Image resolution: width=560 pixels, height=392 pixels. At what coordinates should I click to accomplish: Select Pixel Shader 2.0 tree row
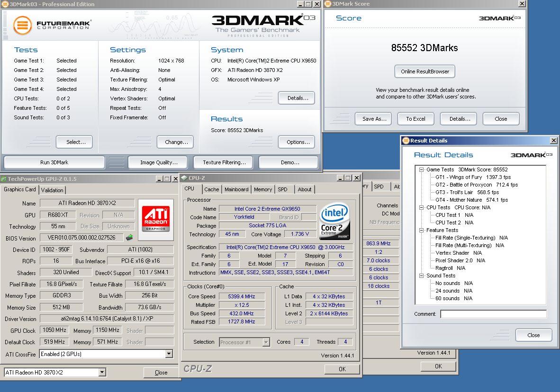coord(460,260)
